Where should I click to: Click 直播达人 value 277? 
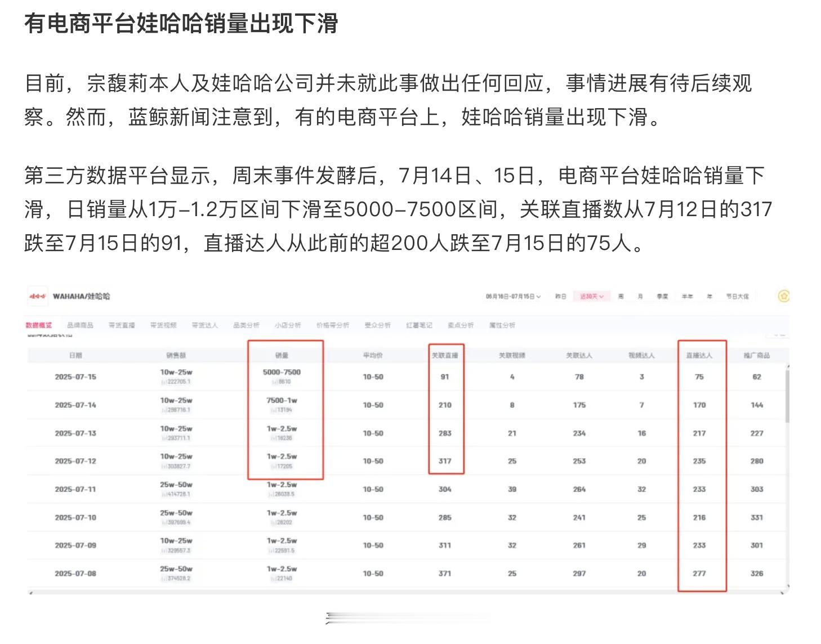[x=699, y=574]
